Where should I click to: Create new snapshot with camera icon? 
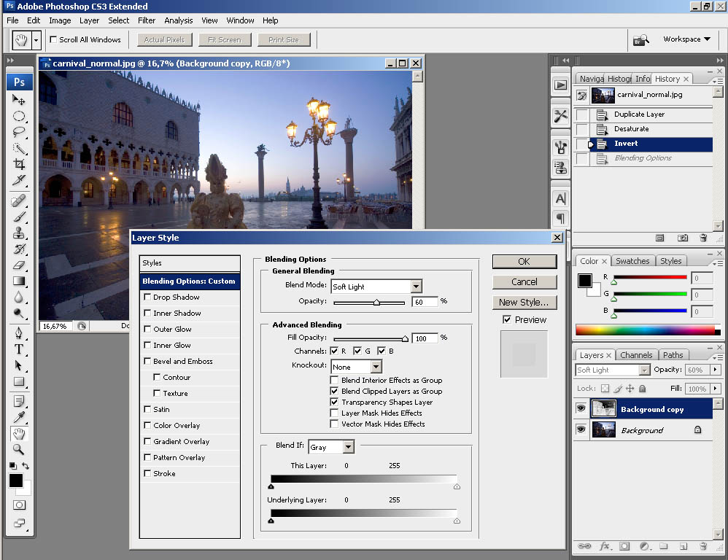pyautogui.click(x=683, y=238)
